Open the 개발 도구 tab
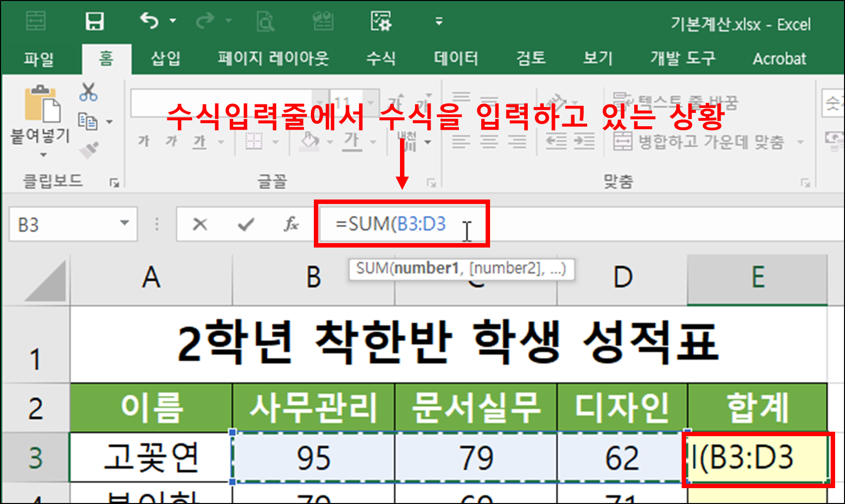This screenshot has height=504, width=845. [683, 58]
